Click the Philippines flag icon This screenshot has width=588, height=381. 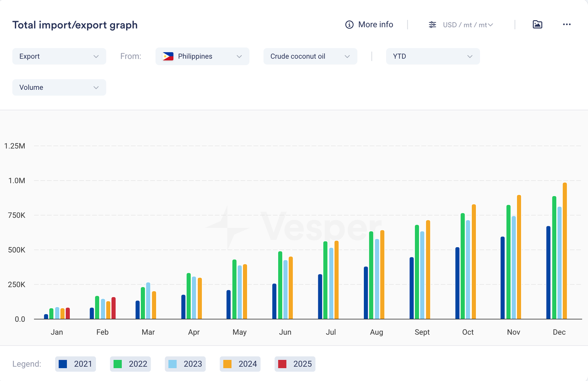tap(168, 56)
